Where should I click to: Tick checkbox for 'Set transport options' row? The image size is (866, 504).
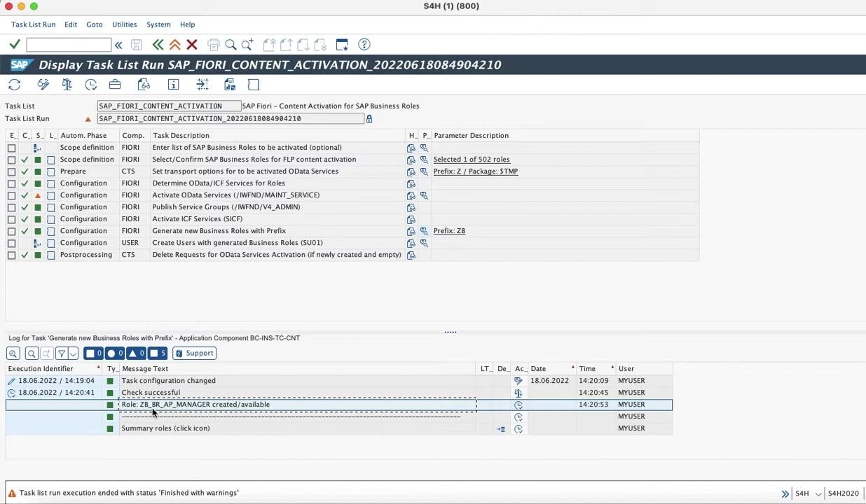(11, 171)
